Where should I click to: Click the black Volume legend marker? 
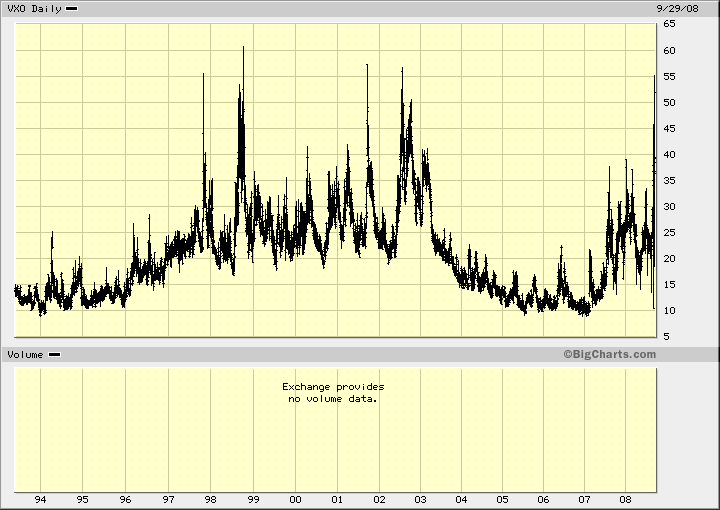(x=54, y=354)
